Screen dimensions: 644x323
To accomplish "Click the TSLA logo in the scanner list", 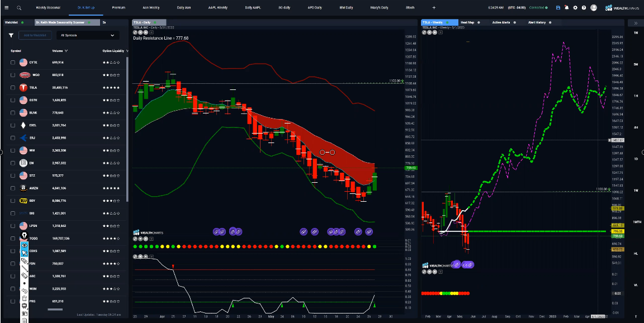I will [x=23, y=87].
